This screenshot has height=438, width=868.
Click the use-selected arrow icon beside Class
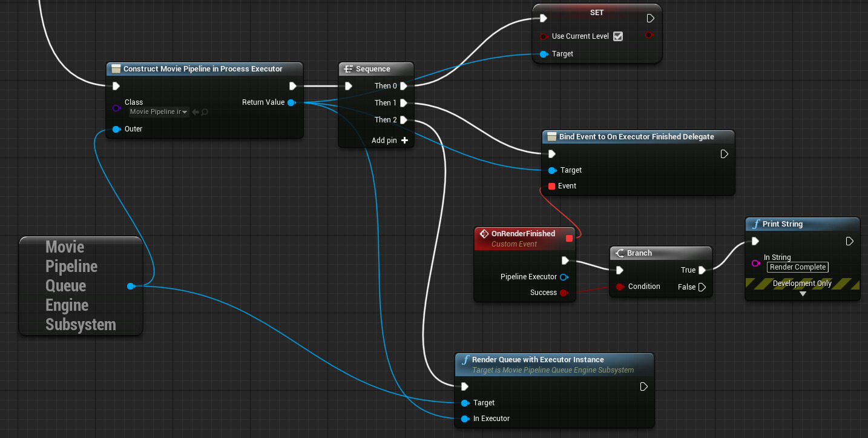(x=196, y=112)
